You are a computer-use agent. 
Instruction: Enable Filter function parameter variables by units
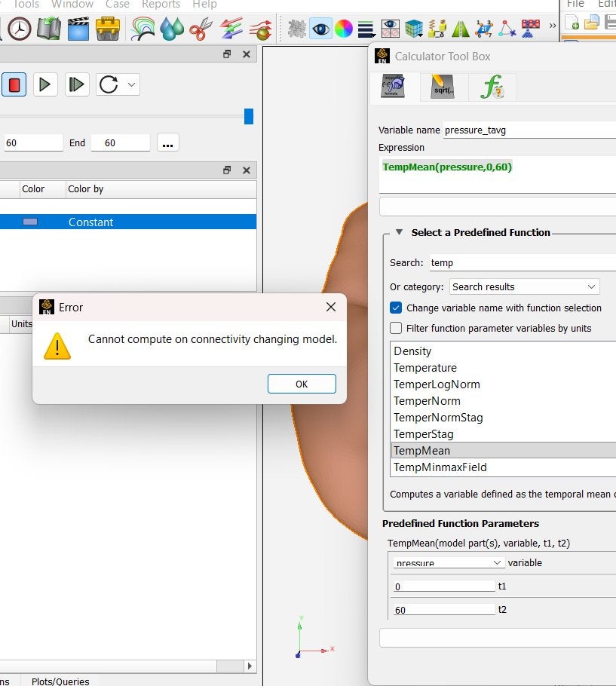pos(396,328)
